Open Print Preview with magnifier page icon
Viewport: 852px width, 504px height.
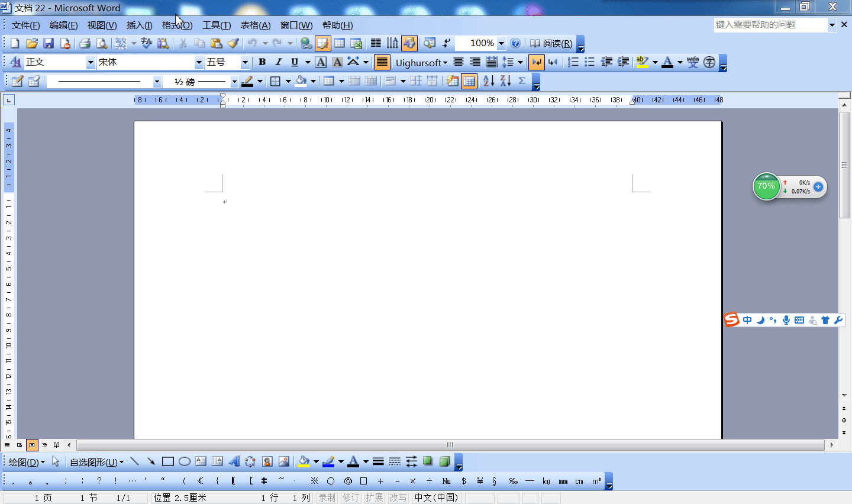pos(102,43)
